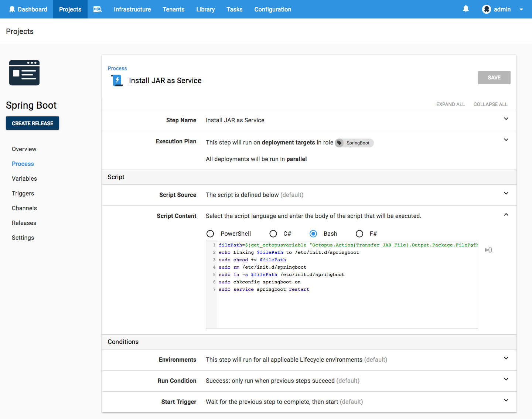
Task: Select PowerShell as the script language
Action: pyautogui.click(x=210, y=234)
